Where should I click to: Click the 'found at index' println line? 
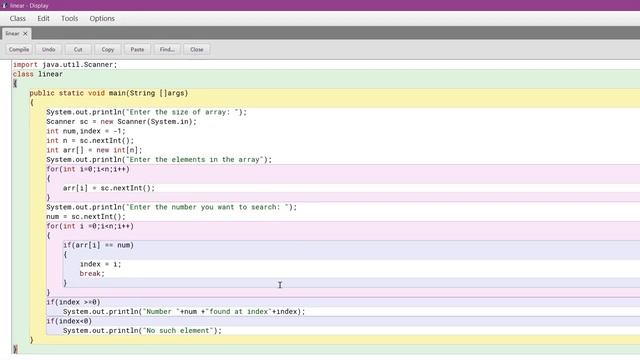tap(184, 311)
